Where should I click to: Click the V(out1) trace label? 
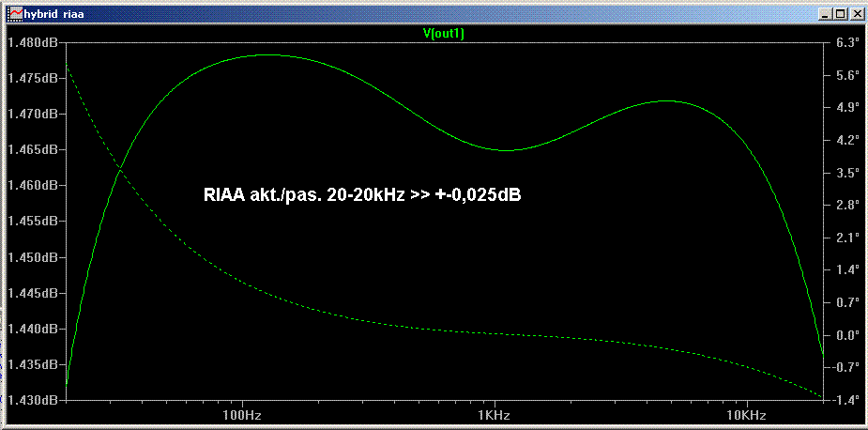(x=444, y=34)
